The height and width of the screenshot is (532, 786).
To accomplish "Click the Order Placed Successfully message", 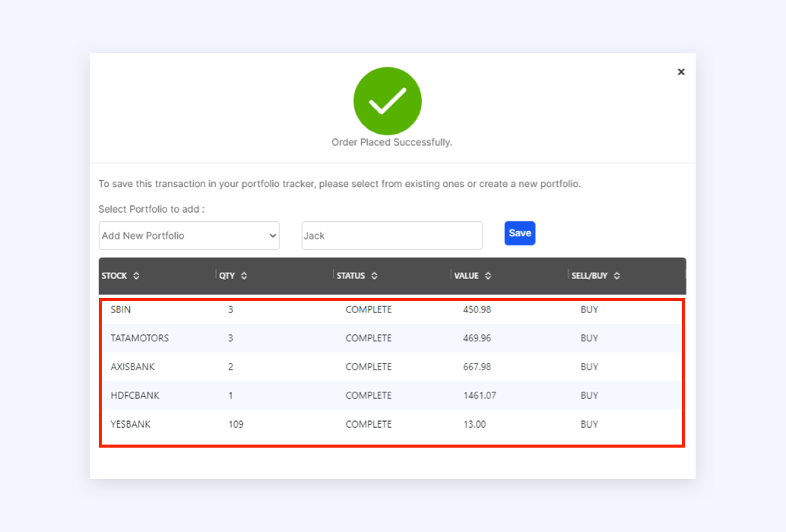I will point(392,142).
